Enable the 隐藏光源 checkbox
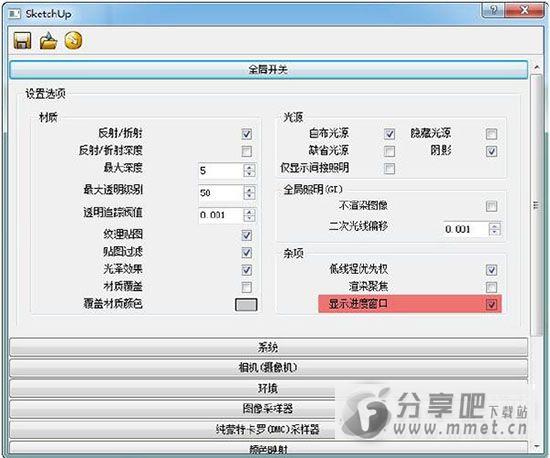Screen dimensions: 550x458 pos(491,134)
